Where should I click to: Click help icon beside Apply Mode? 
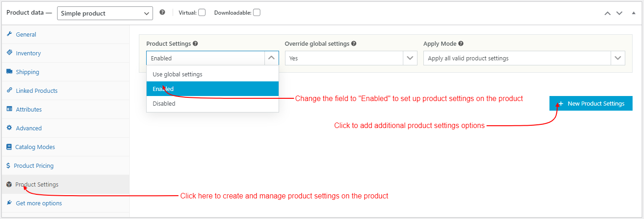click(461, 44)
